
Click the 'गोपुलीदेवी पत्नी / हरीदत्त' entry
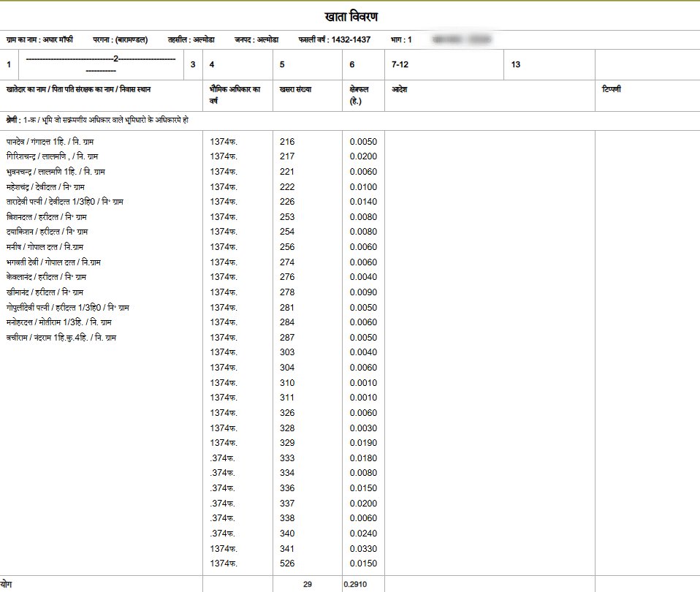tap(67, 308)
